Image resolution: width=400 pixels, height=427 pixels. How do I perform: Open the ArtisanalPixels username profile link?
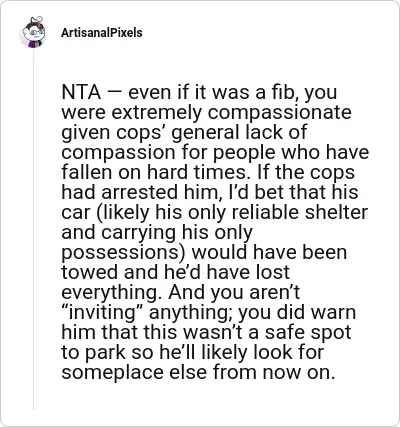(102, 33)
